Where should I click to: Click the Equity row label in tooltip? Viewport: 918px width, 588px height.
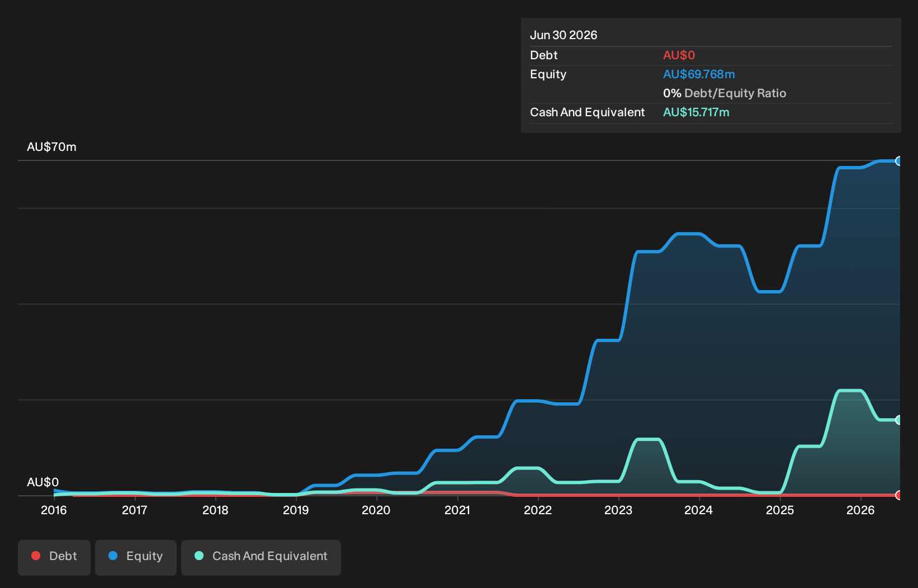click(x=548, y=74)
